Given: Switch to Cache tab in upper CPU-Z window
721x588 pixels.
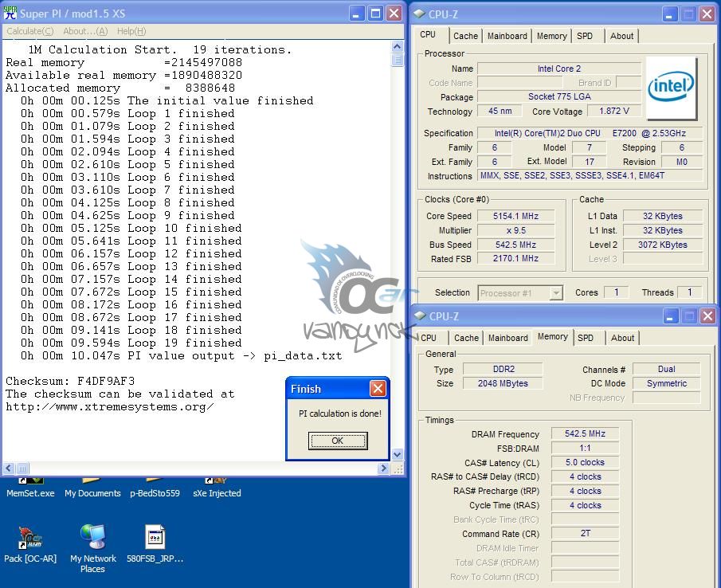Looking at the screenshot, I should [x=465, y=36].
